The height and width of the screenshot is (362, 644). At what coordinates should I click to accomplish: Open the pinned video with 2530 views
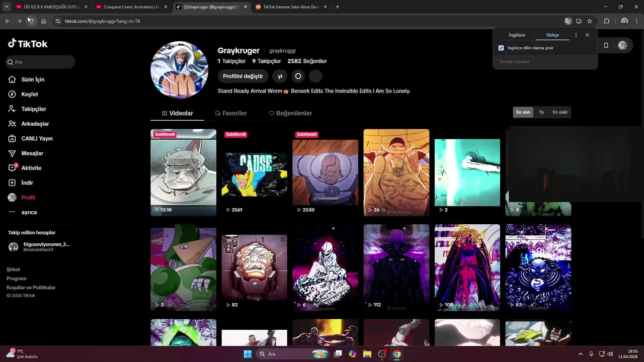(x=325, y=172)
